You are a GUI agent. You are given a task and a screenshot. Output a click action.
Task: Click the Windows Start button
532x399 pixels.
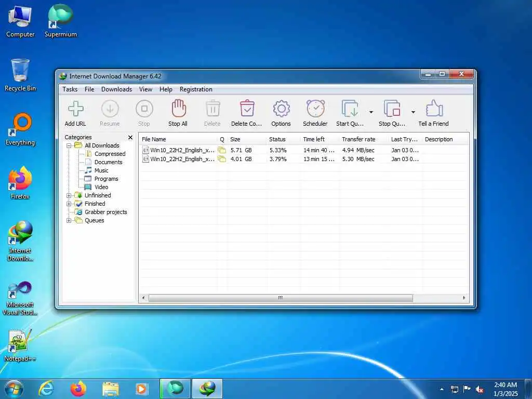click(14, 389)
